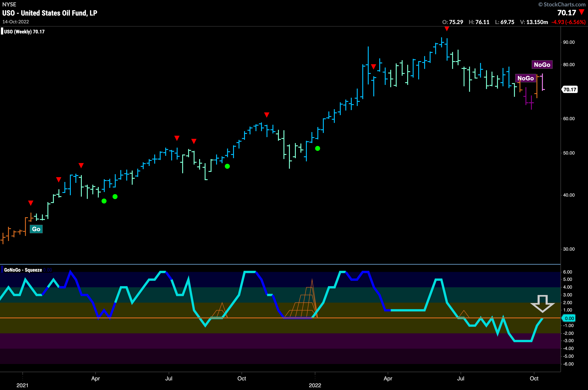588x390 pixels.
Task: Click the green dot near January 2022
Action: tap(318, 149)
